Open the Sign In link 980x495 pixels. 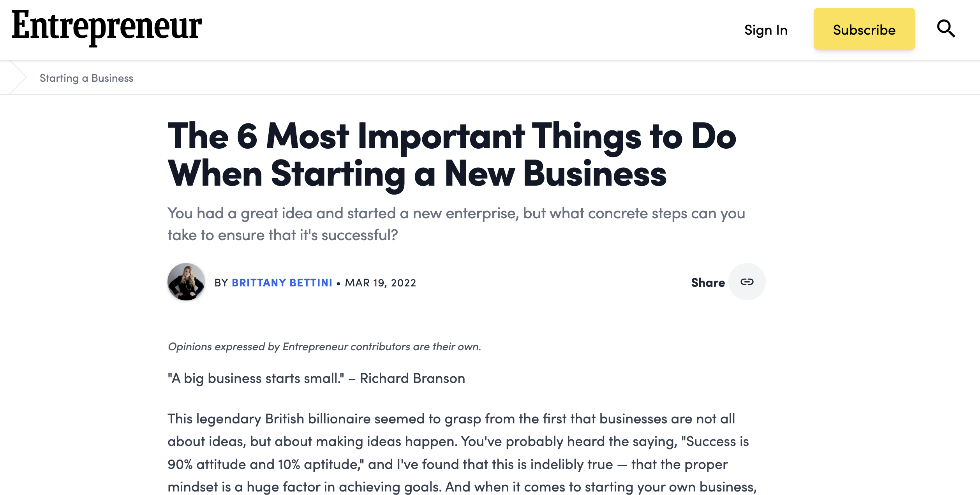pyautogui.click(x=766, y=30)
